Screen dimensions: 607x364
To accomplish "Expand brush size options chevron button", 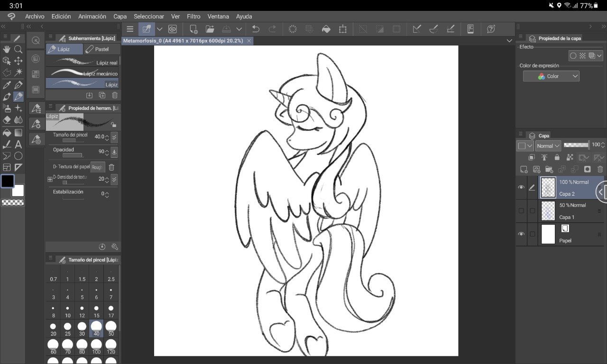I will coord(114,137).
